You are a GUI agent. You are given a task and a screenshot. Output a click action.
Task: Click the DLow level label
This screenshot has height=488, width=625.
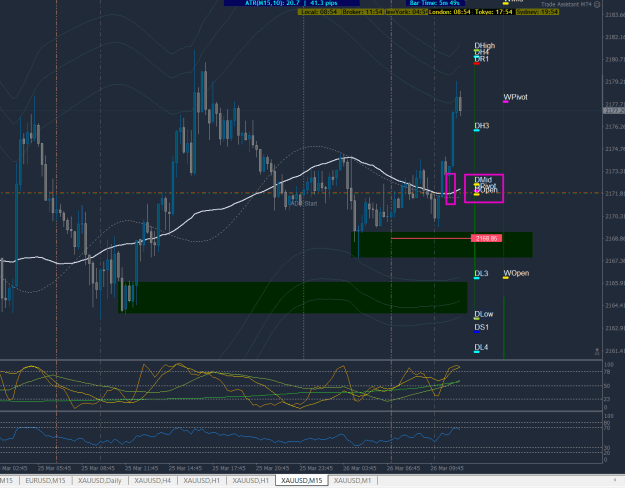coord(483,314)
